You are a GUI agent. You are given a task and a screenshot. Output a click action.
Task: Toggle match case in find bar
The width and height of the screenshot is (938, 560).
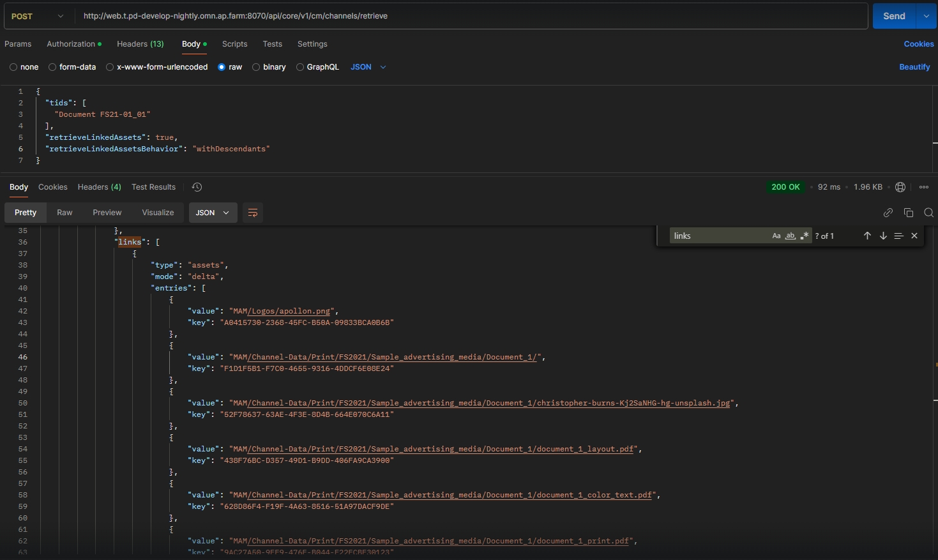pyautogui.click(x=776, y=236)
